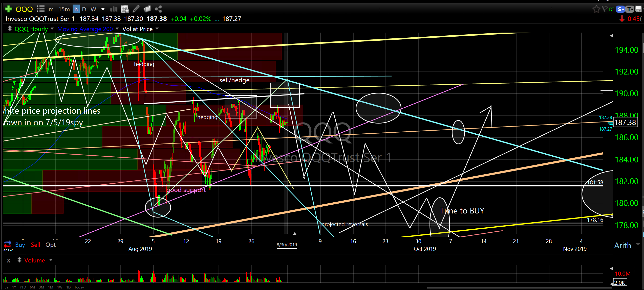Image resolution: width=644 pixels, height=290 pixels.
Task: Select the pencil drawing tools icon
Action: [136, 9]
